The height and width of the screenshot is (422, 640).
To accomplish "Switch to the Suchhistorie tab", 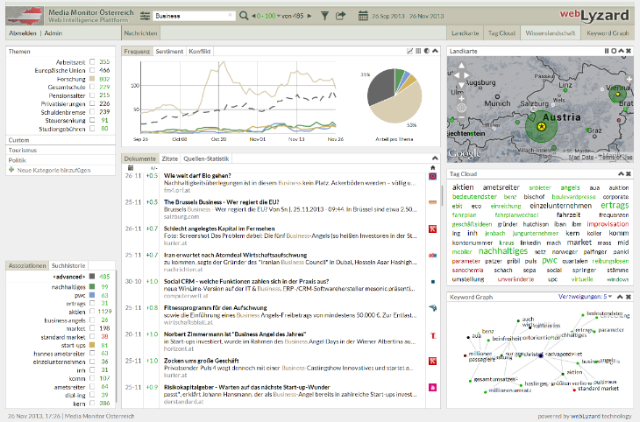I will (68, 266).
